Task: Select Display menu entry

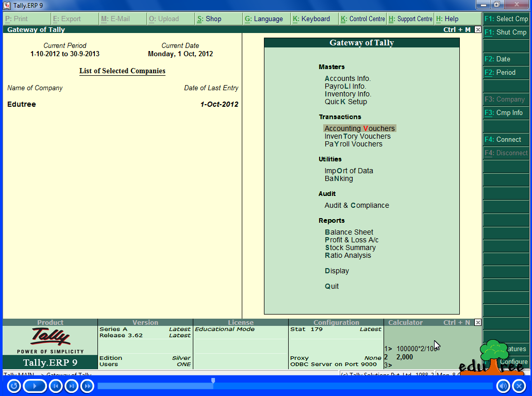Action: (337, 271)
